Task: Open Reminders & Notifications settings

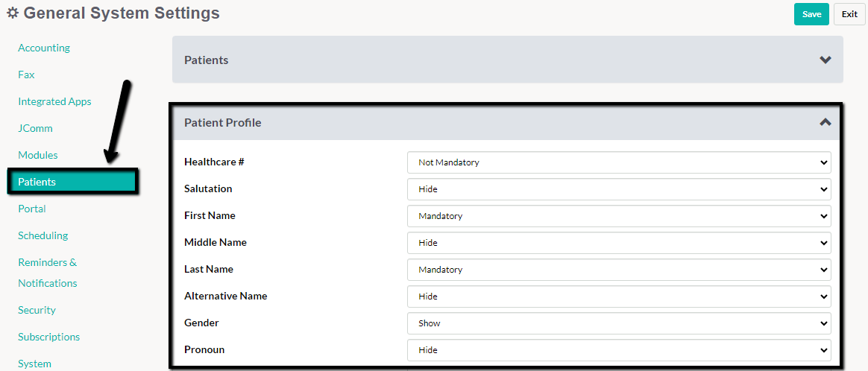Action: (x=48, y=273)
